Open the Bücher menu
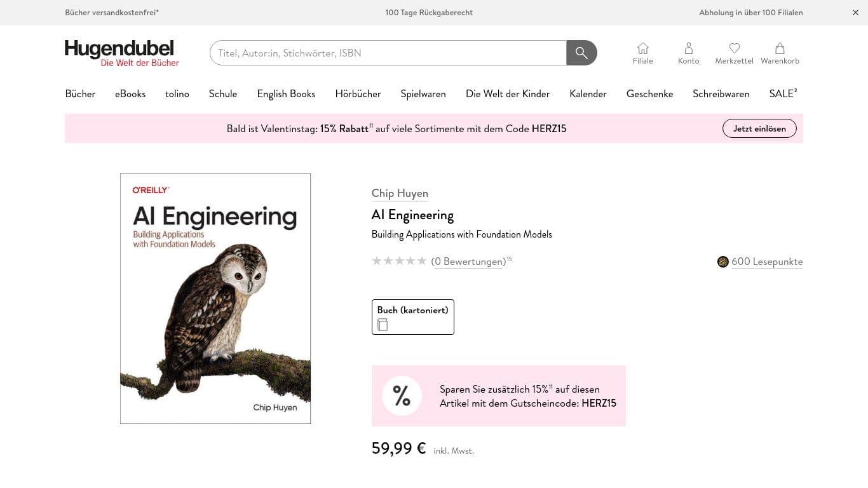868x488 pixels. [x=80, y=93]
